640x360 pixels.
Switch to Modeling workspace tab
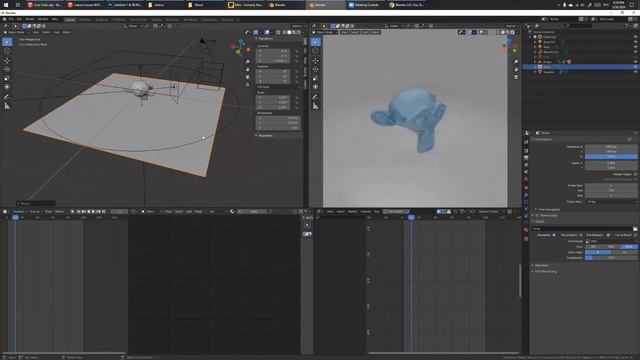(84, 20)
